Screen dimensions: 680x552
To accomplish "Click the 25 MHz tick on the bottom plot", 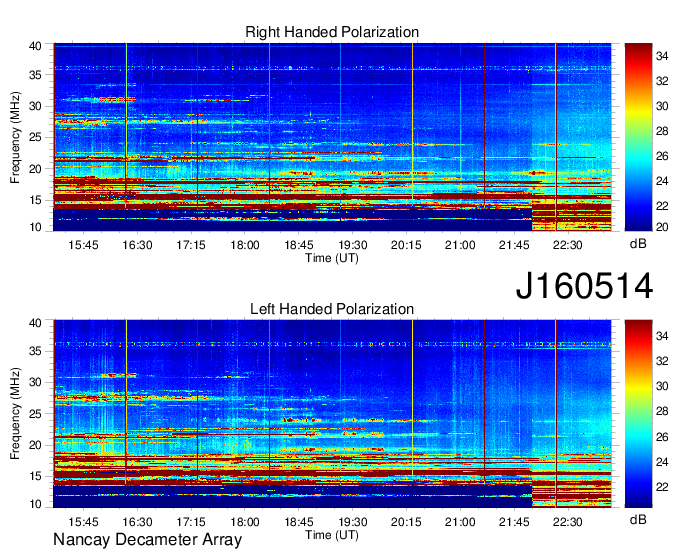I will coord(35,414).
